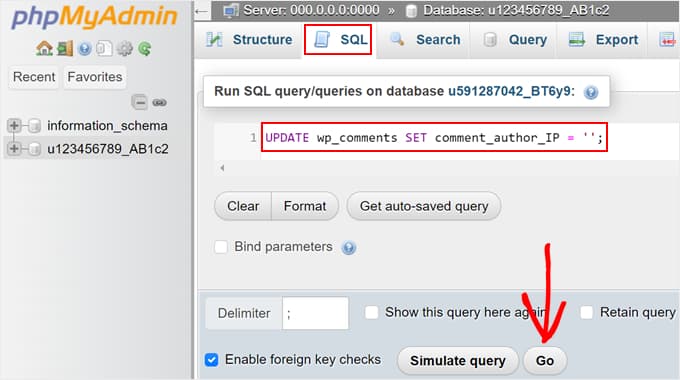
Task: Click help icon beside Bind parameters
Action: pyautogui.click(x=349, y=248)
